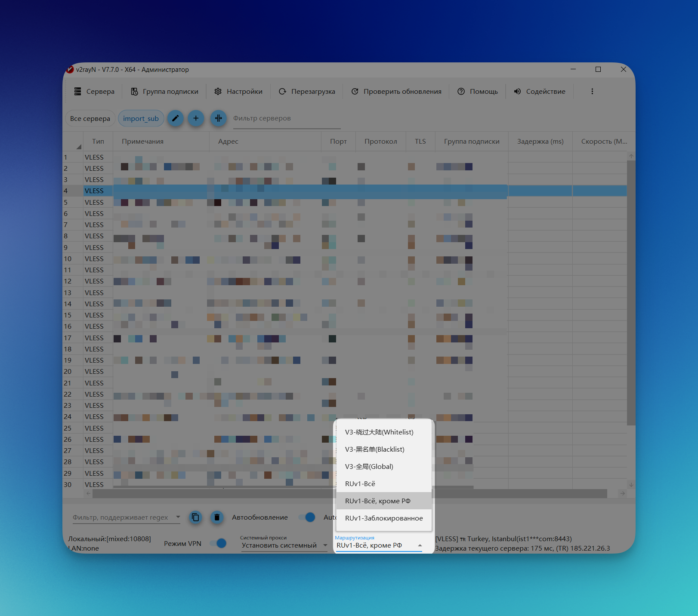Toggle the Автообновление switch
Viewport: 698px width, 616px height.
(307, 517)
